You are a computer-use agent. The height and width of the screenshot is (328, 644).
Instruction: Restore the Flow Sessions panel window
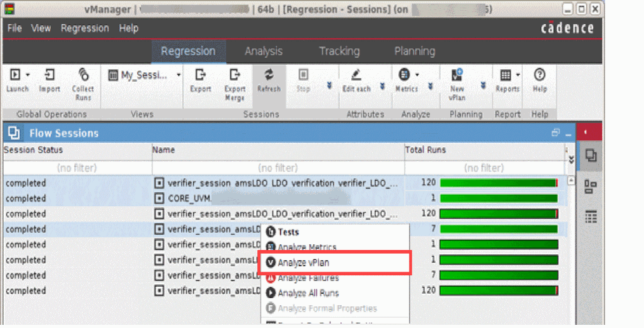[555, 132]
